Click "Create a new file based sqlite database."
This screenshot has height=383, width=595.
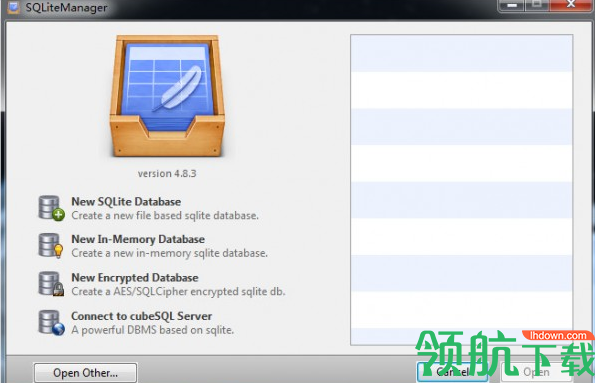click(x=165, y=216)
